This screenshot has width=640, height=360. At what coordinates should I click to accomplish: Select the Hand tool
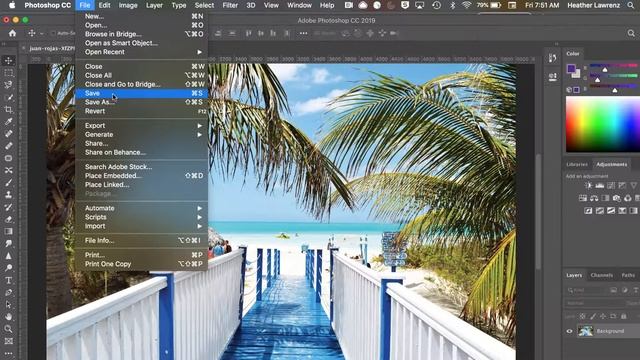[8, 317]
